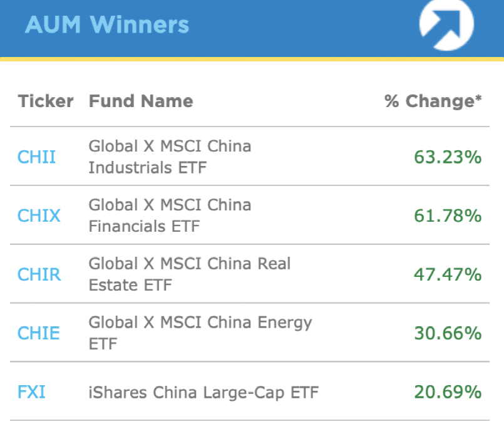This screenshot has width=504, height=424.
Task: Click the 47.47% change value
Action: tap(447, 274)
